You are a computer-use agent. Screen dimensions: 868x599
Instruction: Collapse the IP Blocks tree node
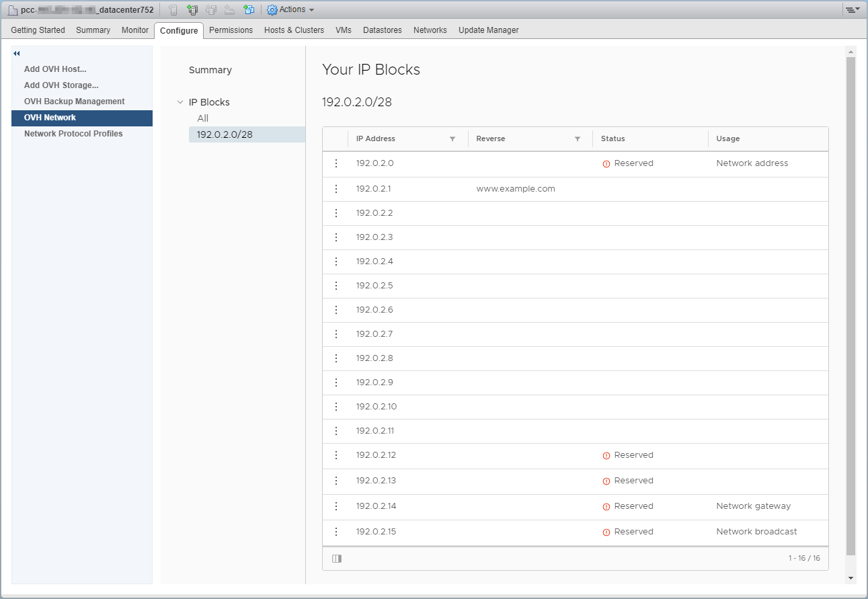point(180,102)
